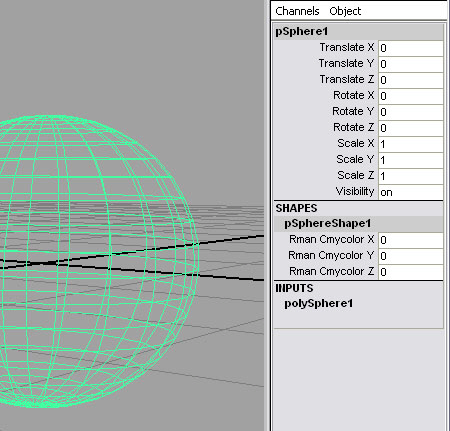Toggle the Visibility field showing on

[x=411, y=192]
